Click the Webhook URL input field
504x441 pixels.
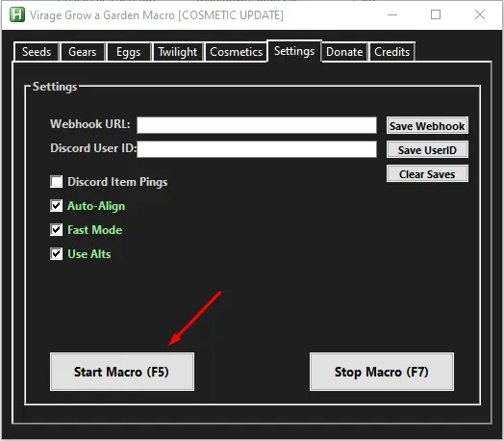pos(257,125)
